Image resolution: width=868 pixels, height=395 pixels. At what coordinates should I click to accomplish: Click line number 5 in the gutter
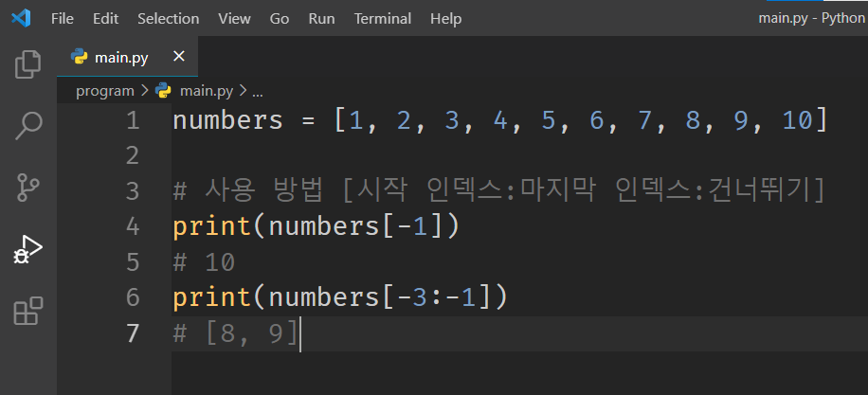(133, 262)
